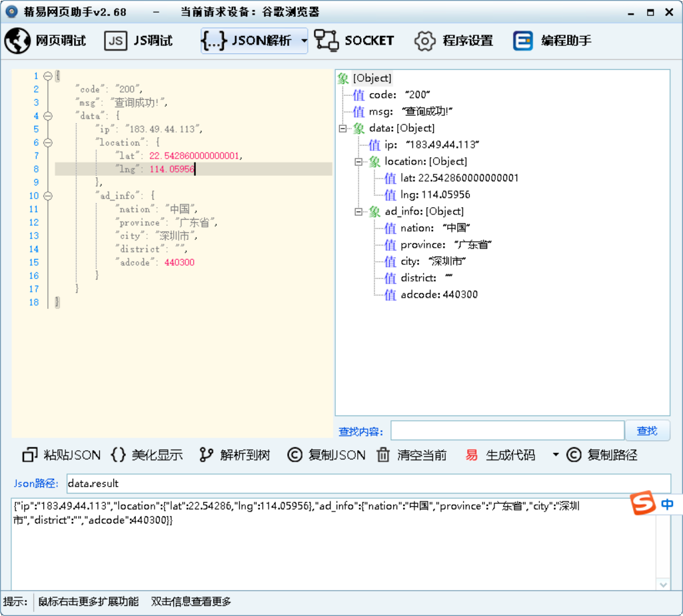Screen dimensions: 683x616
Task: Click the 美化显示 braces icon
Action: click(118, 455)
